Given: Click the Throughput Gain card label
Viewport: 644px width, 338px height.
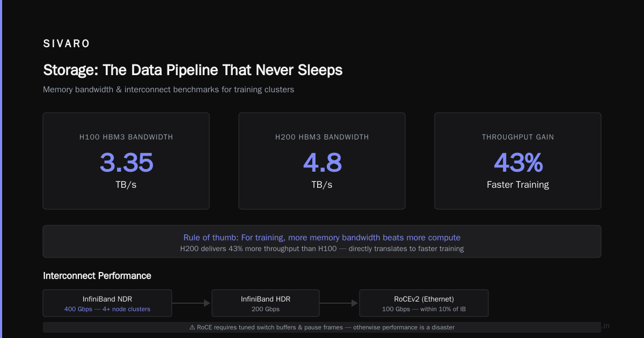Looking at the screenshot, I should click(518, 137).
